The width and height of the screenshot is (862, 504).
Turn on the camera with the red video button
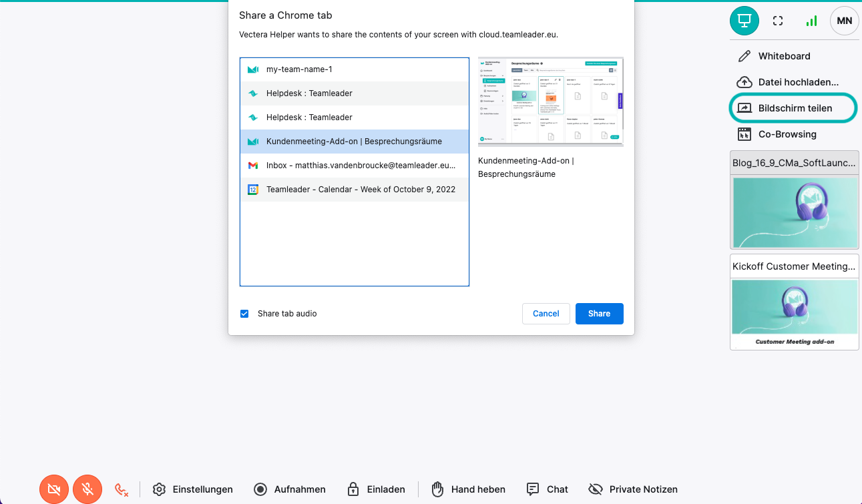pyautogui.click(x=54, y=489)
